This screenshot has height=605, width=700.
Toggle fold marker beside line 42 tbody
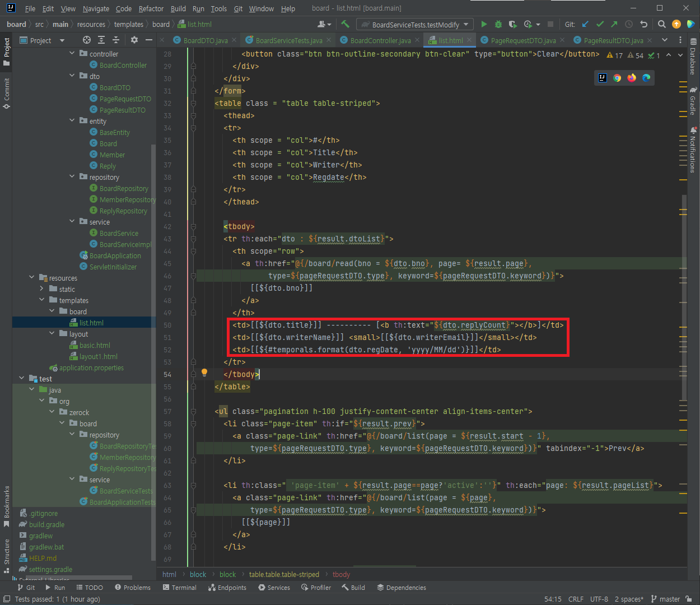(193, 227)
